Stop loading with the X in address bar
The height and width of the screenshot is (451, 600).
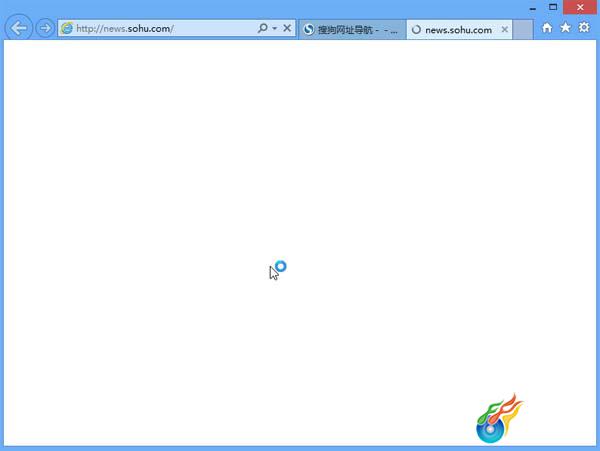coord(287,28)
